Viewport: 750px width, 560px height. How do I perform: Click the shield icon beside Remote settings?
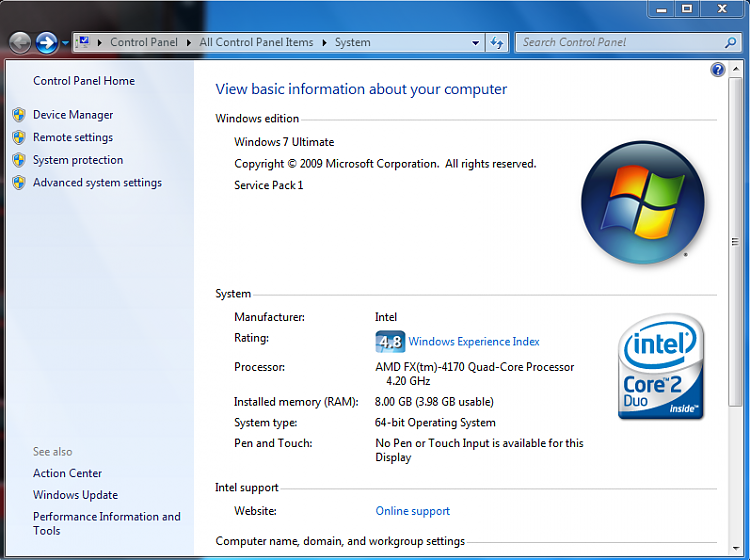(x=19, y=137)
